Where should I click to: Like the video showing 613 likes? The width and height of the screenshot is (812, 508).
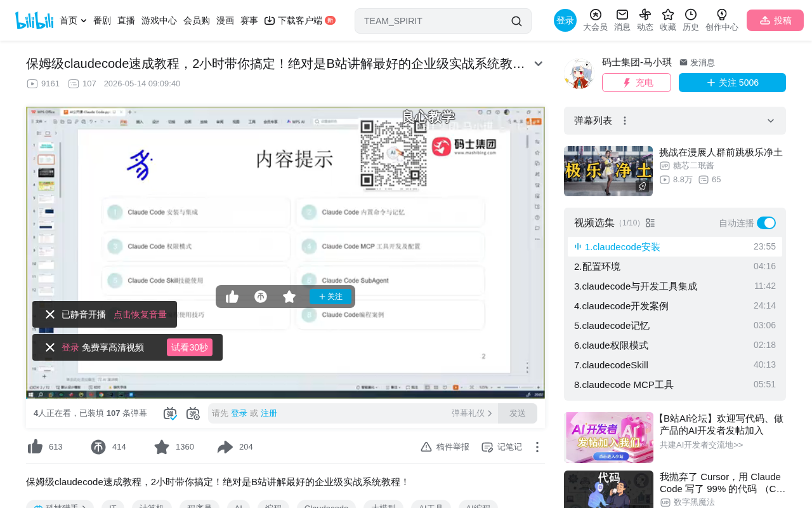point(35,447)
